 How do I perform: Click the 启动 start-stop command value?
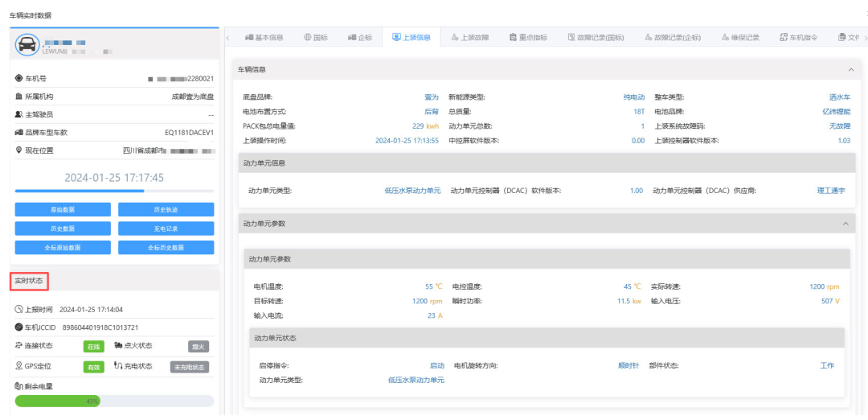(437, 366)
